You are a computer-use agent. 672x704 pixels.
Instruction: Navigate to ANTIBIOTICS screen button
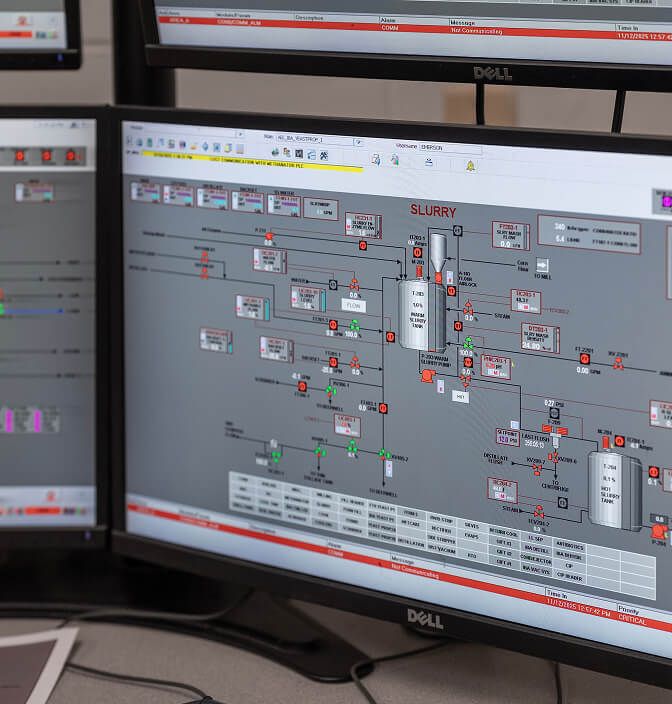[569, 546]
